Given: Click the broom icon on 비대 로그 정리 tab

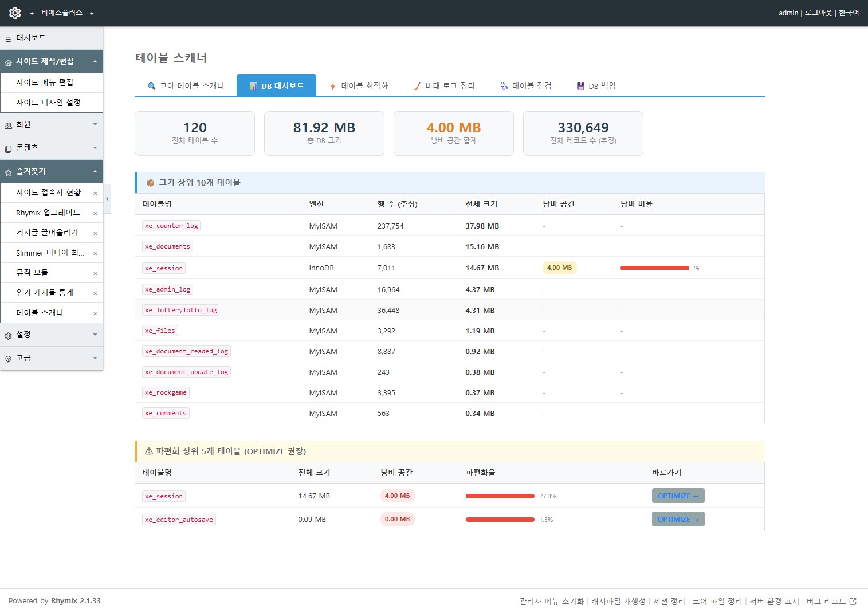Looking at the screenshot, I should pyautogui.click(x=417, y=86).
